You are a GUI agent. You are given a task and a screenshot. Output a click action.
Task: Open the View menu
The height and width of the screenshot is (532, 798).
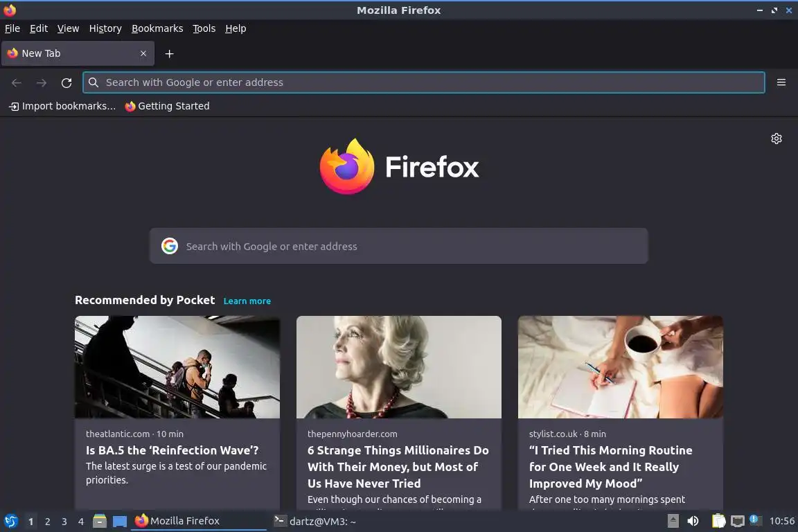(x=68, y=28)
